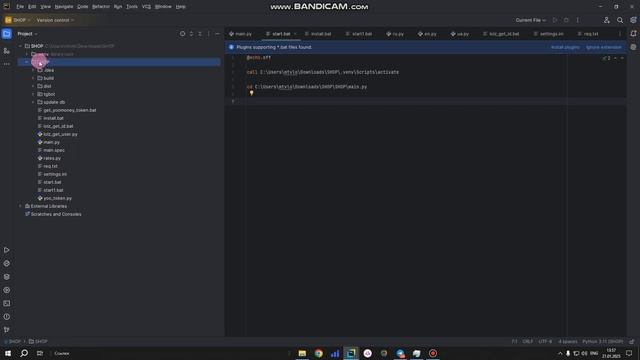The width and height of the screenshot is (640, 360).
Task: Open More Actions next to Debug
Action: point(578,20)
